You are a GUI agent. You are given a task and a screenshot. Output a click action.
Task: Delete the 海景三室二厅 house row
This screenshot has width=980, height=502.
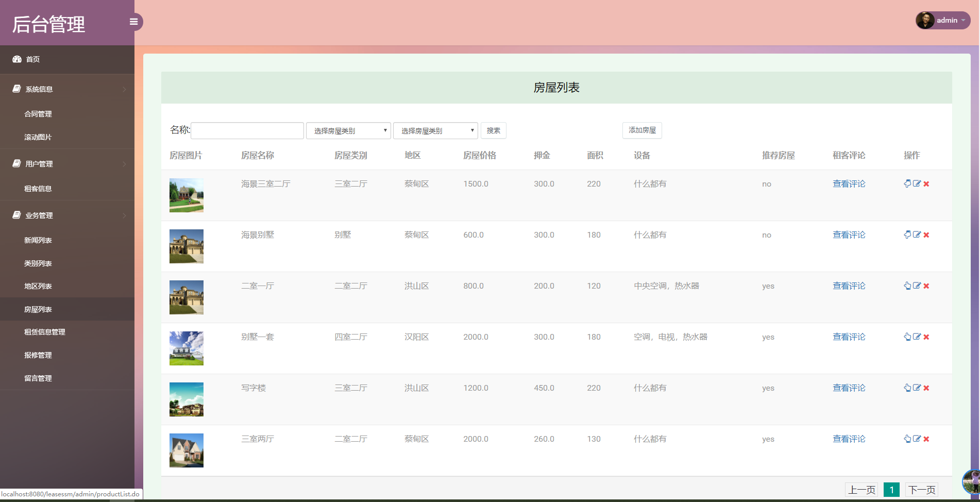[926, 184]
